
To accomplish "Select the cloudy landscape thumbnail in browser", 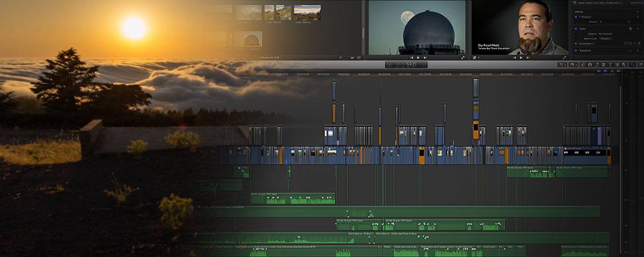I will pos(308,12).
